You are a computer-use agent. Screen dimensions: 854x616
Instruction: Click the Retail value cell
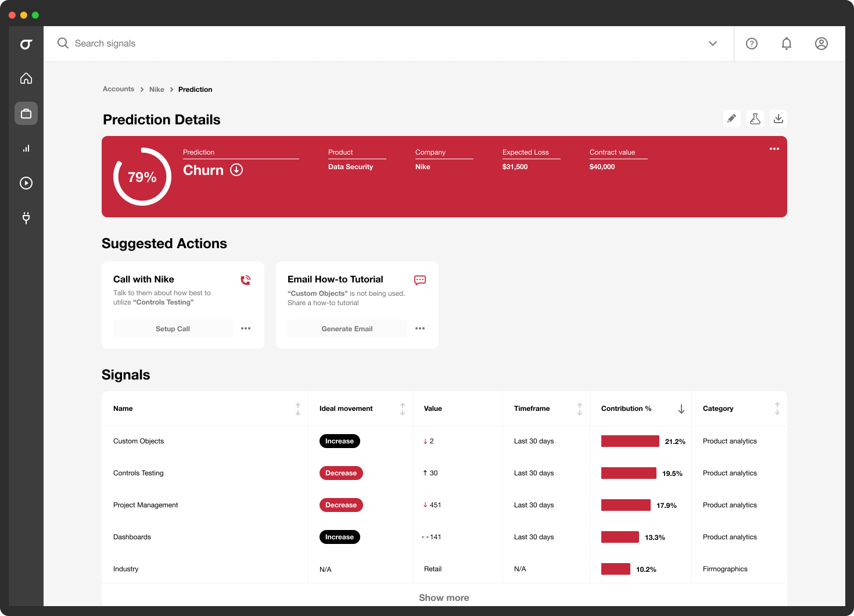[x=433, y=569]
